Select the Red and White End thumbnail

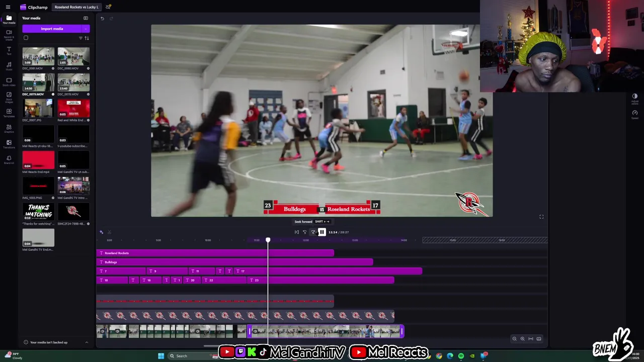(x=73, y=108)
